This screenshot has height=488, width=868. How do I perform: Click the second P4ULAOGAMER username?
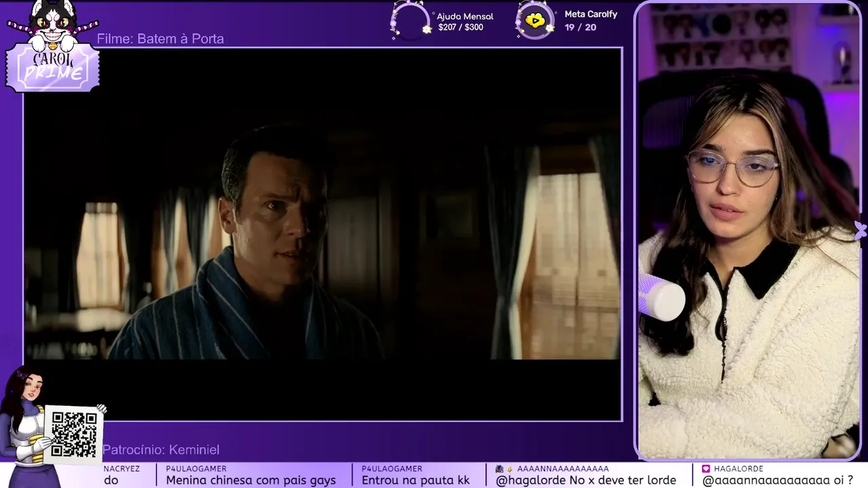(392, 468)
